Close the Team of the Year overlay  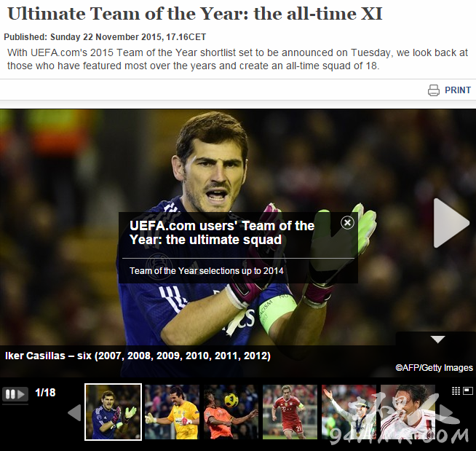point(347,223)
